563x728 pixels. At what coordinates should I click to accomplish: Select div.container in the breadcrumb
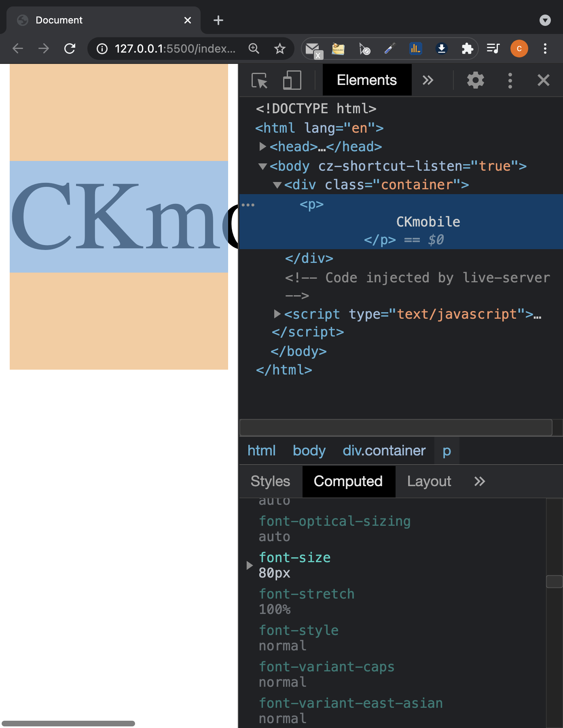click(x=384, y=451)
